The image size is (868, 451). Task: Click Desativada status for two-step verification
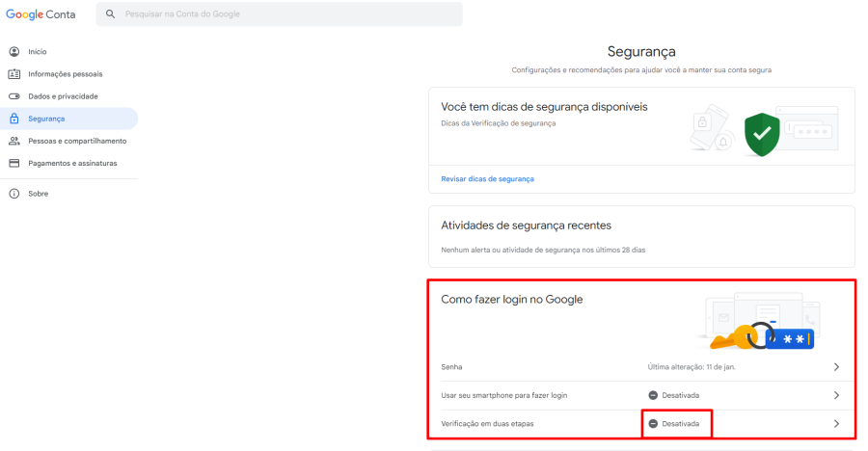pos(679,424)
